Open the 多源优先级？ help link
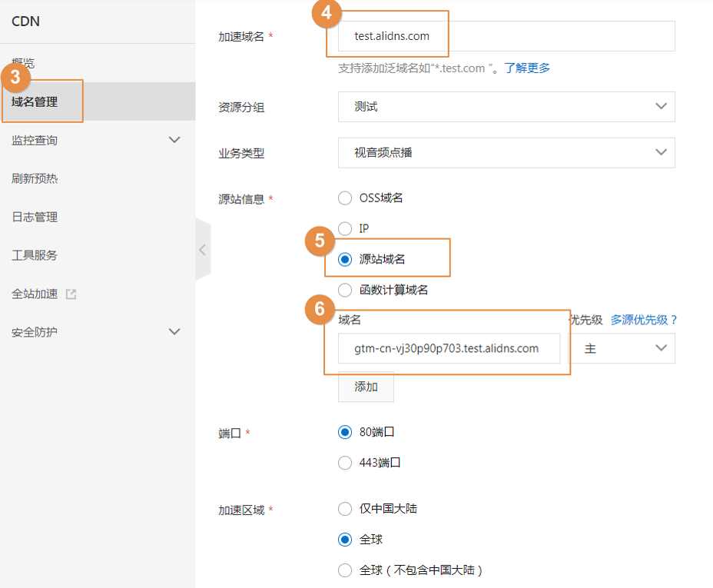Viewport: 713px width, 588px height. coord(644,321)
